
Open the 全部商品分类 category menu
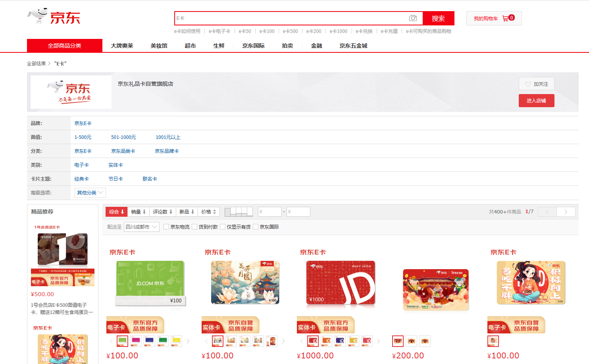pyautogui.click(x=65, y=46)
